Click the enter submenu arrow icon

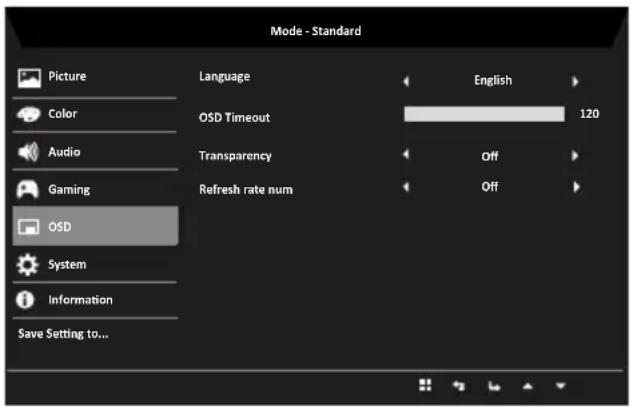494,387
